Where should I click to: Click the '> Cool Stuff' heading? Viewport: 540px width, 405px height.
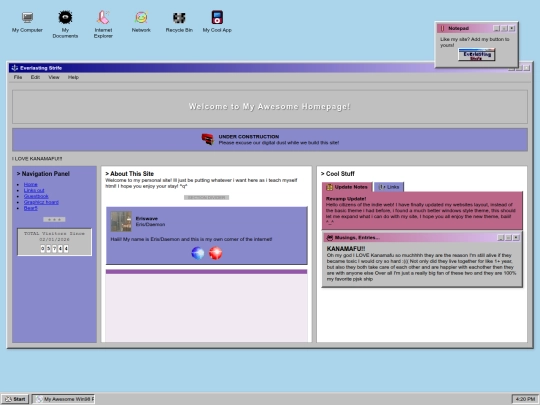coord(338,174)
